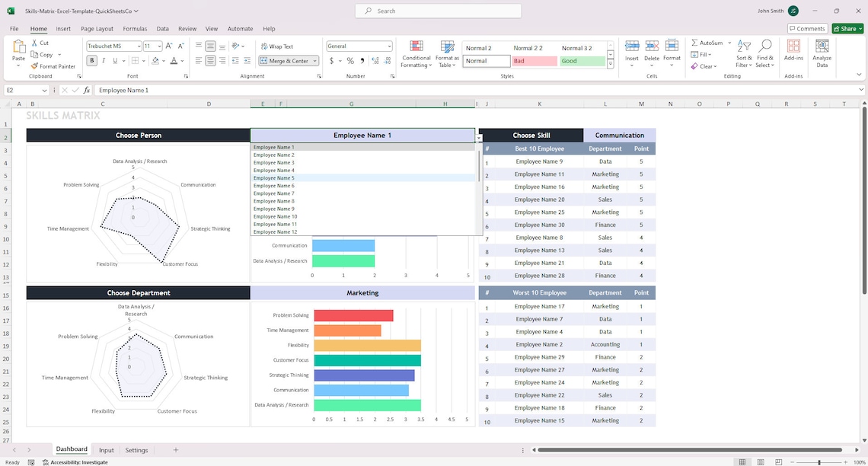
Task: Select the Format Painter tool
Action: pos(53,66)
